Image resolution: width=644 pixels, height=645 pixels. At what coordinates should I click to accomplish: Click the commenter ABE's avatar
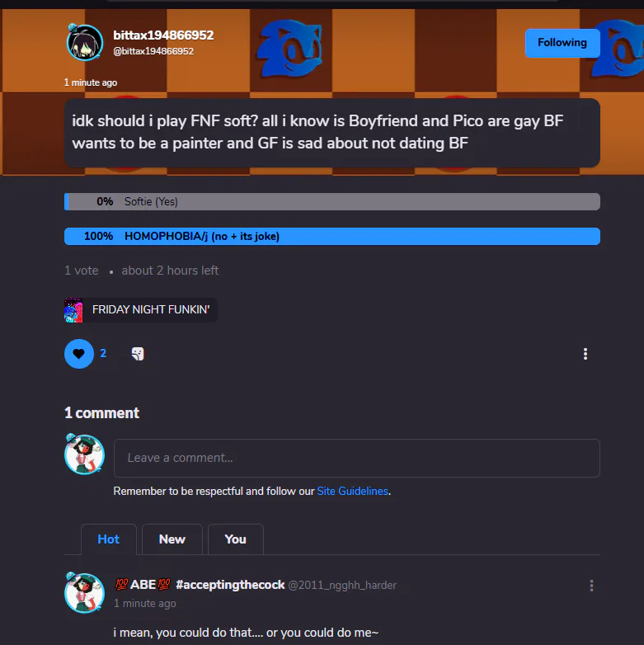click(x=85, y=593)
